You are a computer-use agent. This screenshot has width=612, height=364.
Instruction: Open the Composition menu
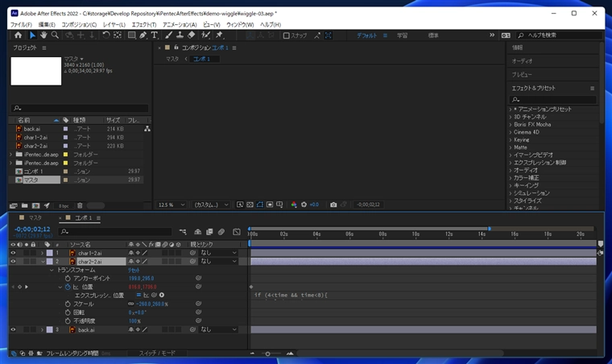tap(79, 25)
